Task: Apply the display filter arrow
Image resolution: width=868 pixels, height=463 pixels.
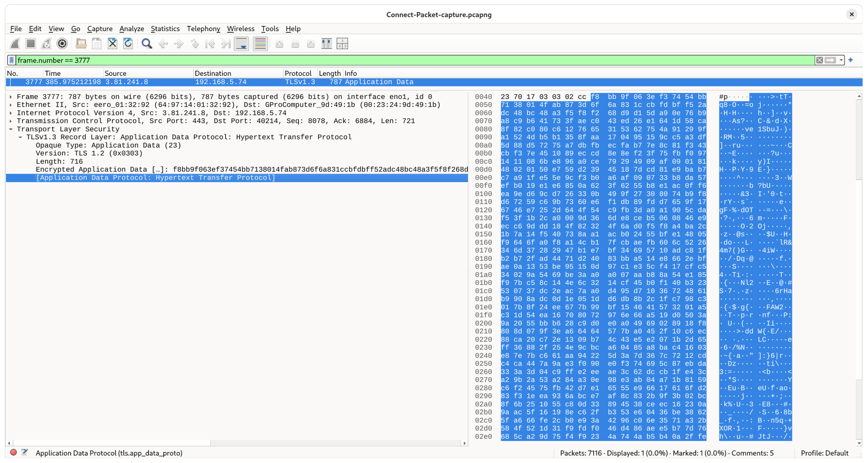Action: point(830,60)
